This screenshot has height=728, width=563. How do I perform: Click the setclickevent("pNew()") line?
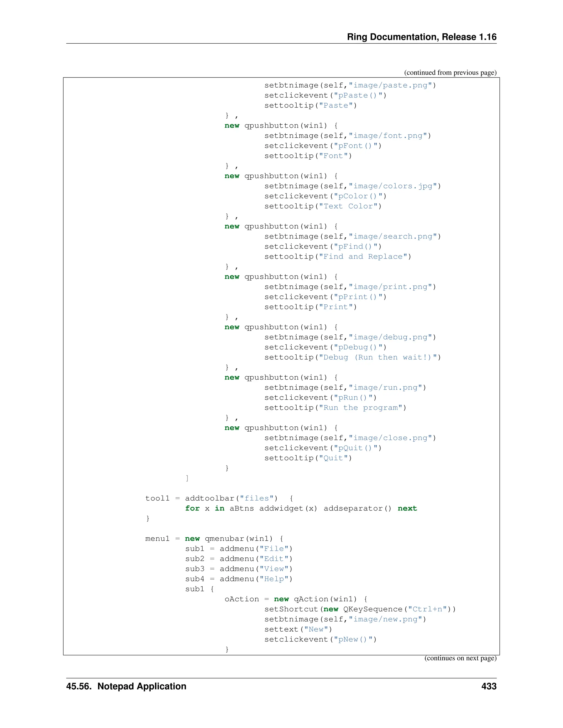point(320,639)
